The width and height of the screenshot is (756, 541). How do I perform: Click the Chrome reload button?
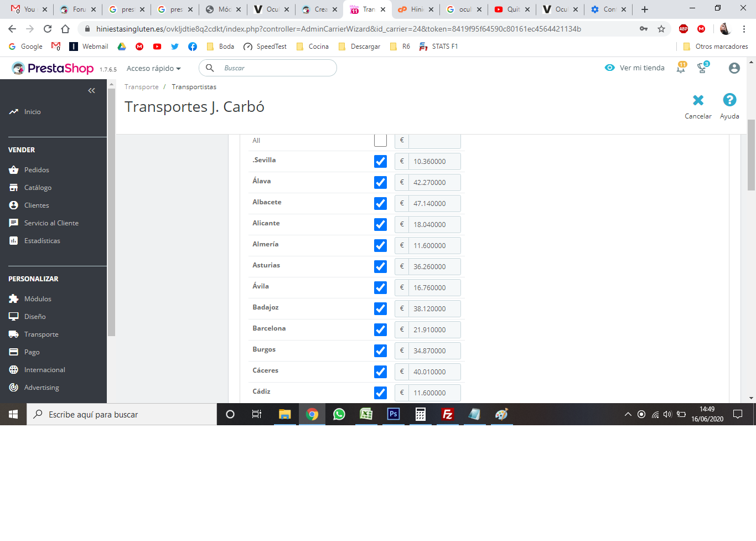coord(48,29)
